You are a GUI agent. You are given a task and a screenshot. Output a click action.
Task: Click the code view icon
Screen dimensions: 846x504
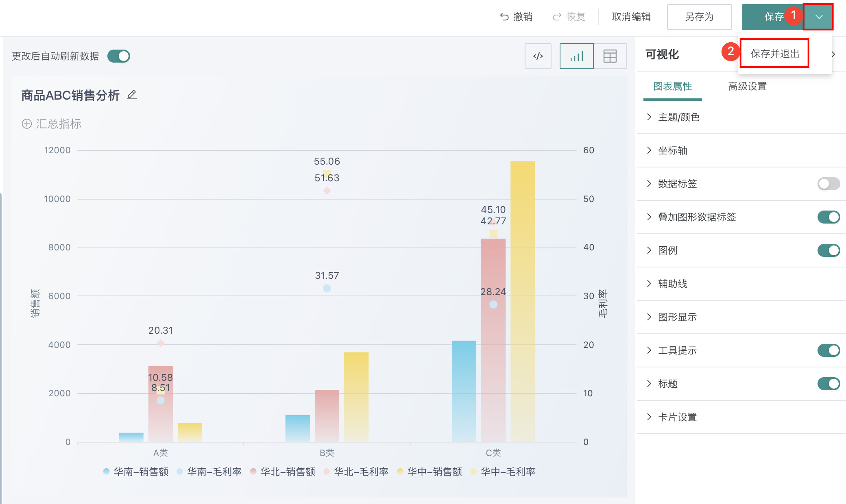pyautogui.click(x=538, y=56)
